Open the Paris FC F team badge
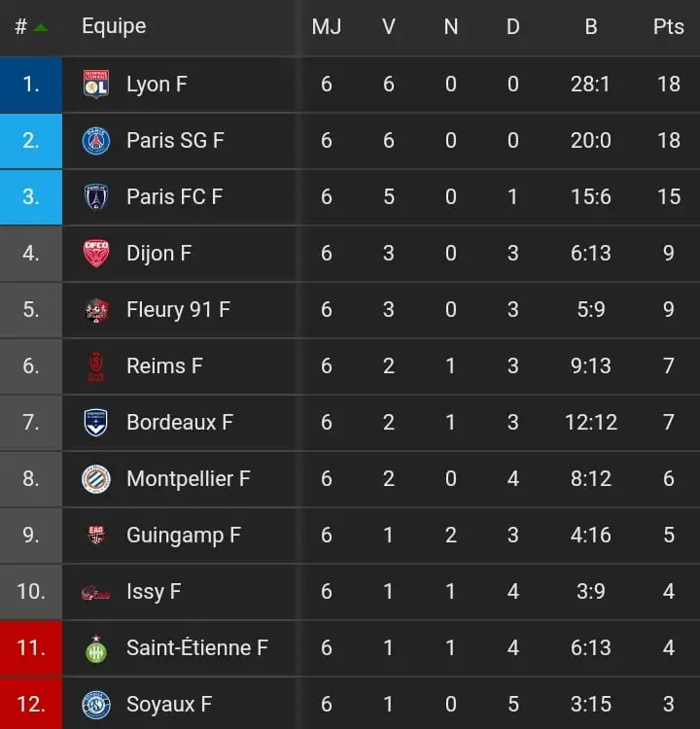The width and height of the screenshot is (700, 729). [96, 197]
